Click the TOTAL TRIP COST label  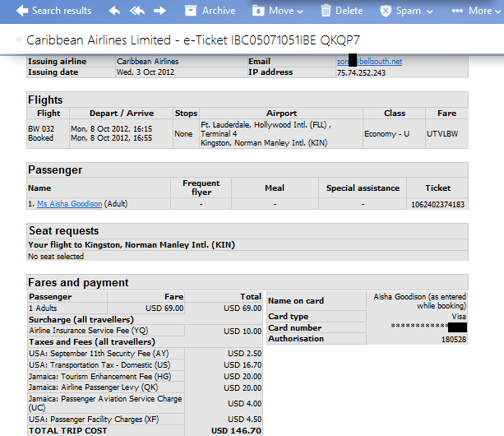[x=68, y=431]
